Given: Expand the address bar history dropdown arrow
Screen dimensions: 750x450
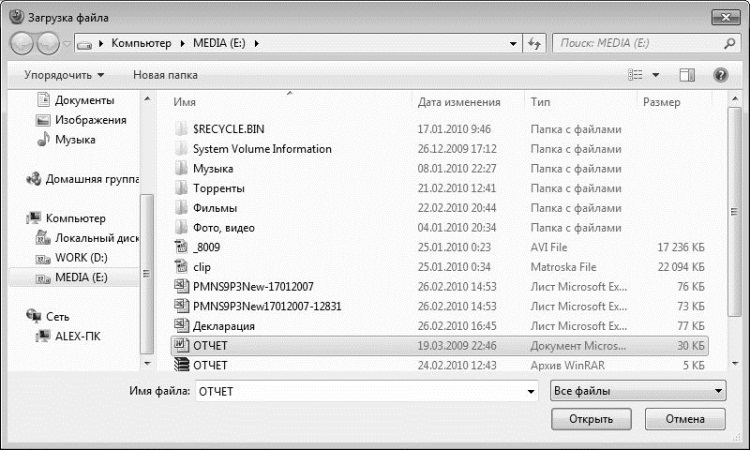Looking at the screenshot, I should coord(513,44).
